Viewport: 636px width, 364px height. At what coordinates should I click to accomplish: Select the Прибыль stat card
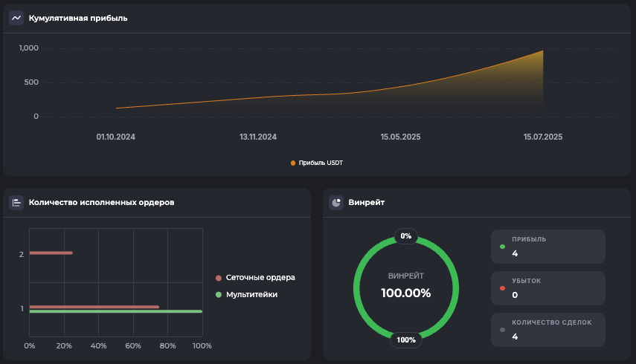[x=547, y=247]
